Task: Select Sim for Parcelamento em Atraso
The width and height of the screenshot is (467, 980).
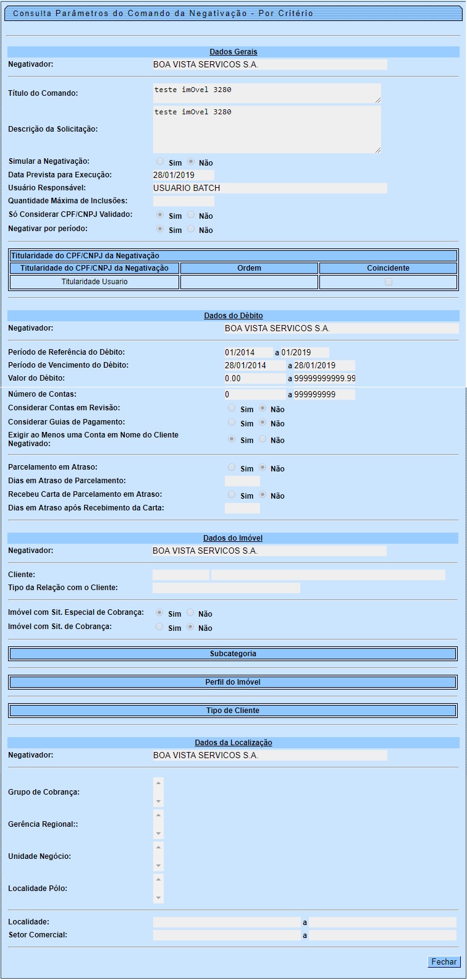Action: 232,468
